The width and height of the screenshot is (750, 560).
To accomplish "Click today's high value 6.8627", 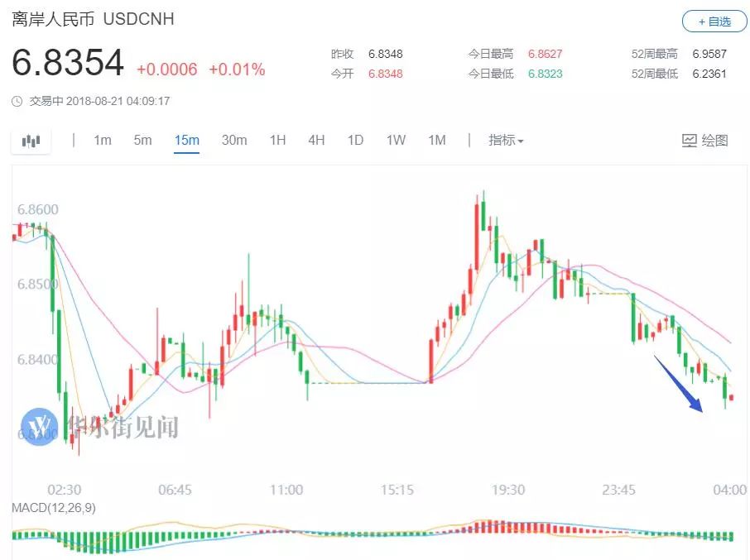I will [x=545, y=54].
